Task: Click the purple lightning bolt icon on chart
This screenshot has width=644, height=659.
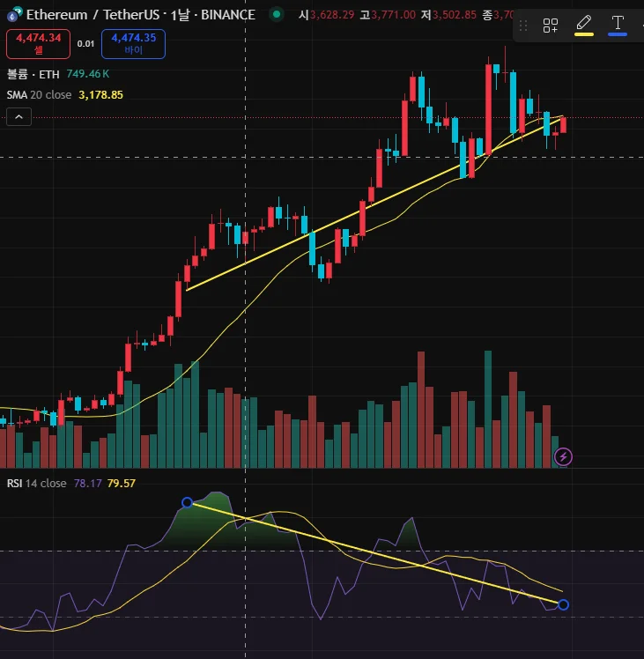Action: pyautogui.click(x=563, y=456)
